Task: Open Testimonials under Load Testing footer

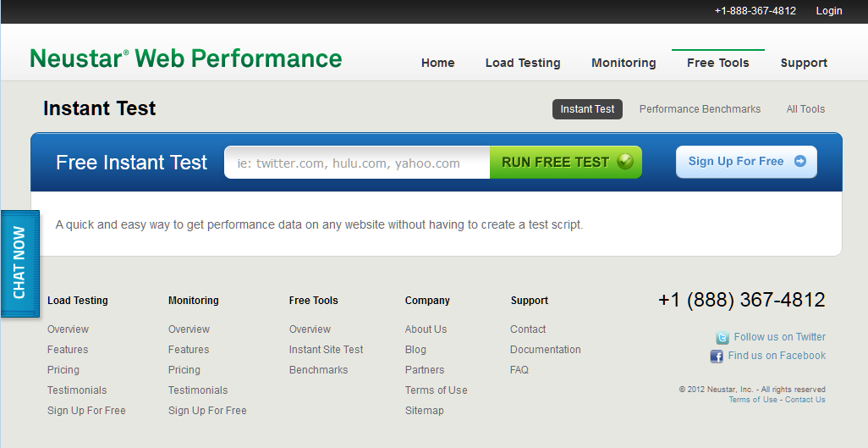Action: tap(77, 390)
